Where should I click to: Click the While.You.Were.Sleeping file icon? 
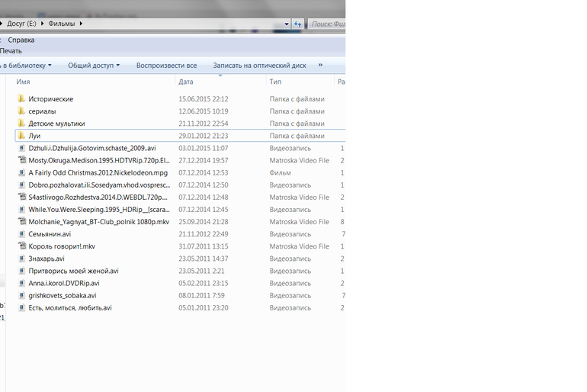[21, 209]
